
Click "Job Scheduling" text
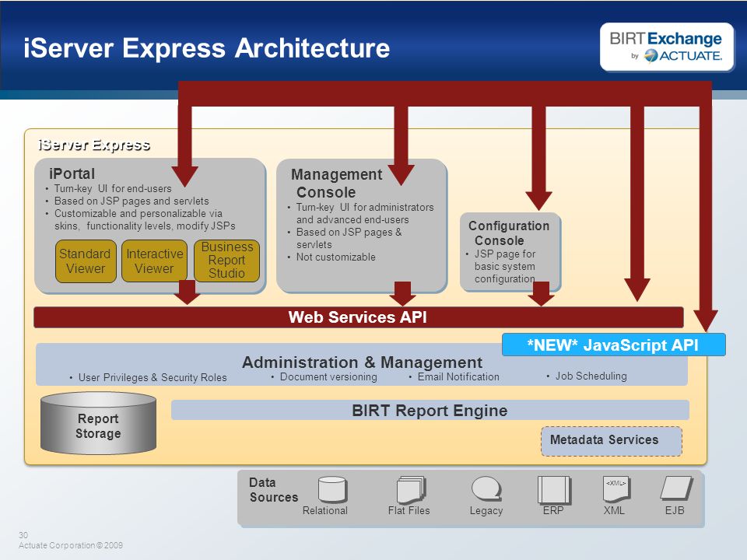click(591, 376)
